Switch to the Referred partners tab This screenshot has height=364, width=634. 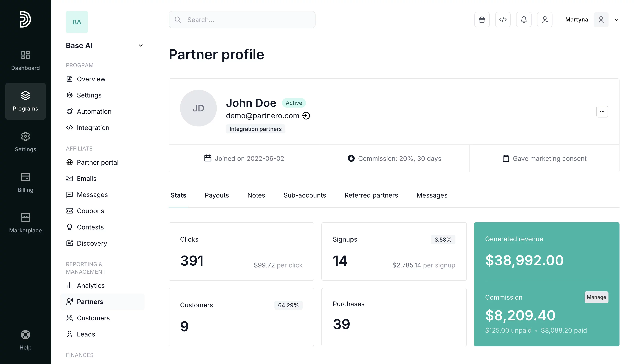point(371,195)
